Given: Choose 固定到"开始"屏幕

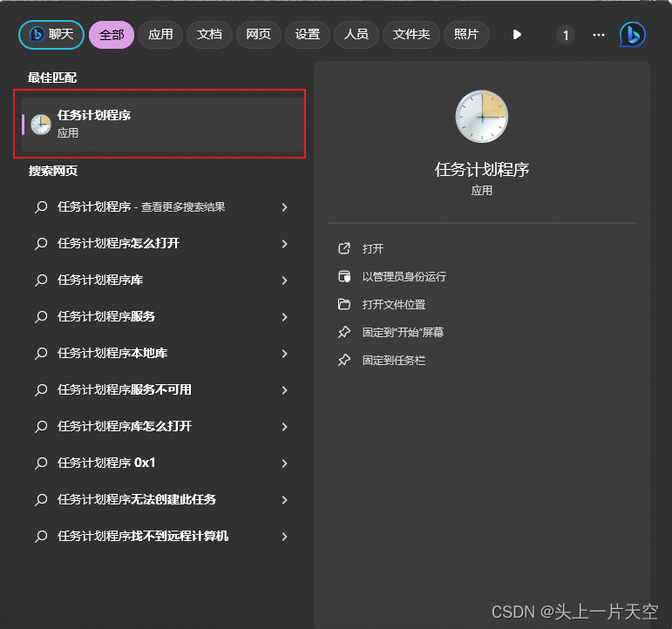Looking at the screenshot, I should tap(403, 332).
